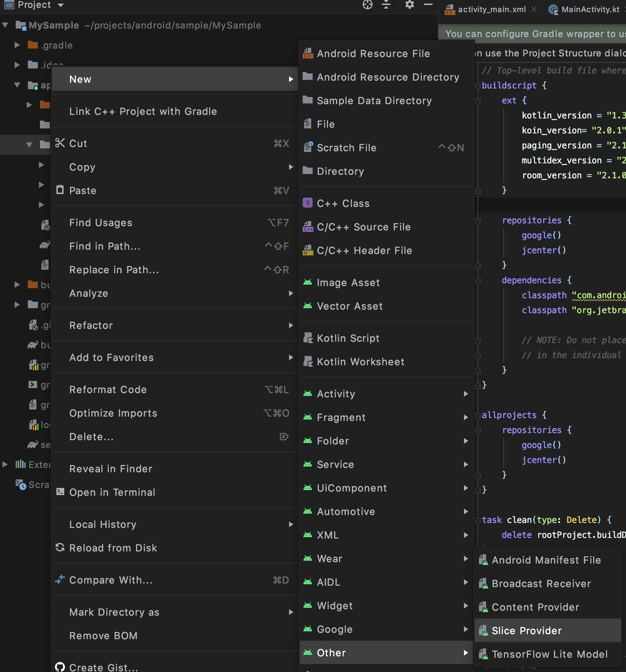Click the Image Asset android icon
626x672 pixels.
(308, 282)
